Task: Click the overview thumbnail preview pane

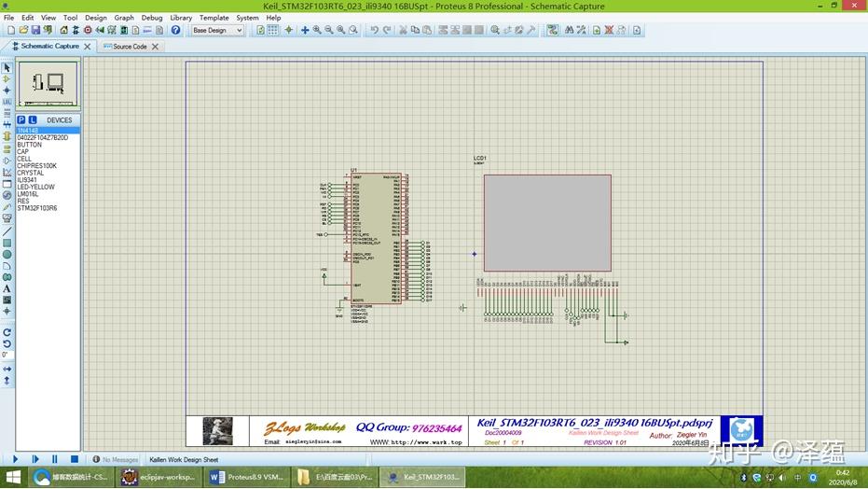Action: pos(48,85)
